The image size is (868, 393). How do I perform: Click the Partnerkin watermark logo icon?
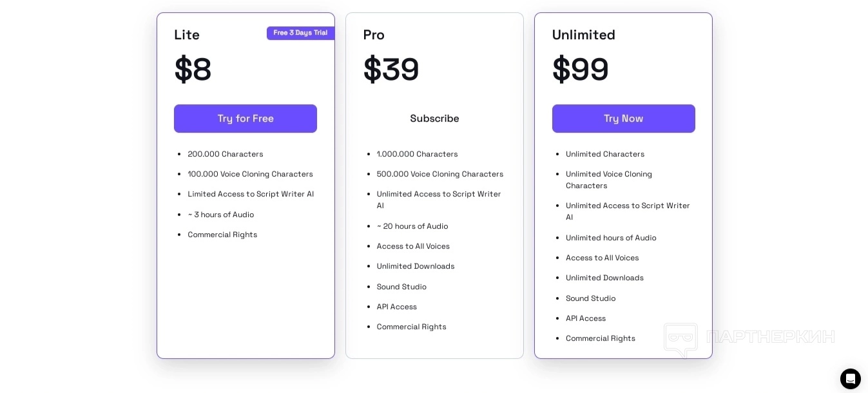click(x=680, y=338)
